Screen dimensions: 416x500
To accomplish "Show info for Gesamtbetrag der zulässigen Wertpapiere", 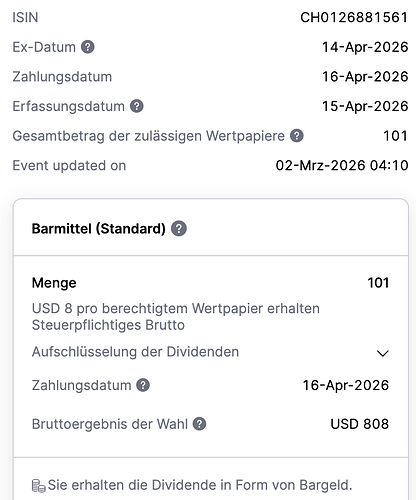I will pos(297,136).
